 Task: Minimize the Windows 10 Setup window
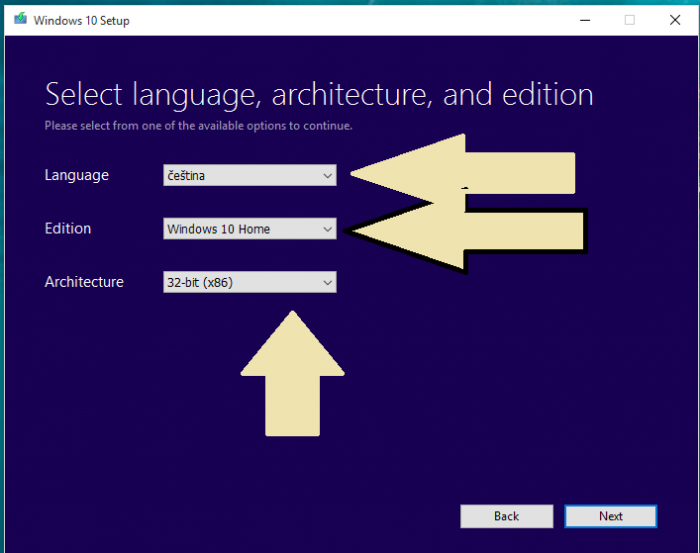coord(585,20)
